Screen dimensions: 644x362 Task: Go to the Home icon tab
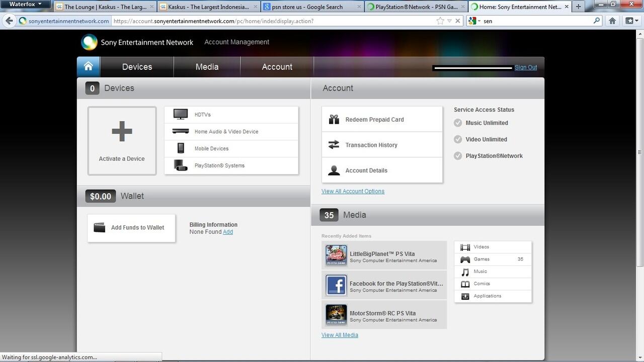[89, 66]
